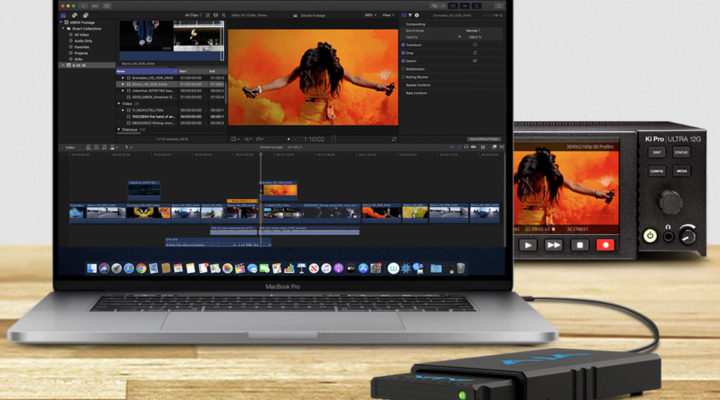Screen dimensions: 720x400
Task: Open Music from the Dock
Action: click(x=326, y=268)
